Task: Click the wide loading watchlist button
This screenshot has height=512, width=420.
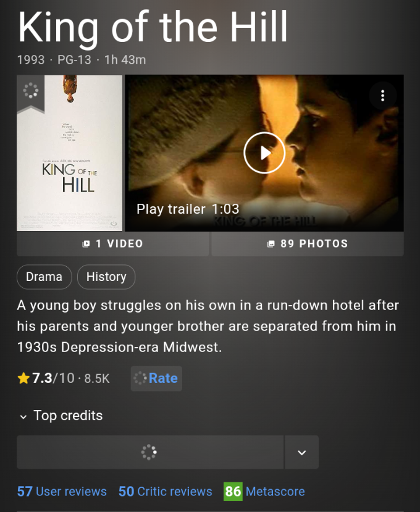Action: coord(150,452)
